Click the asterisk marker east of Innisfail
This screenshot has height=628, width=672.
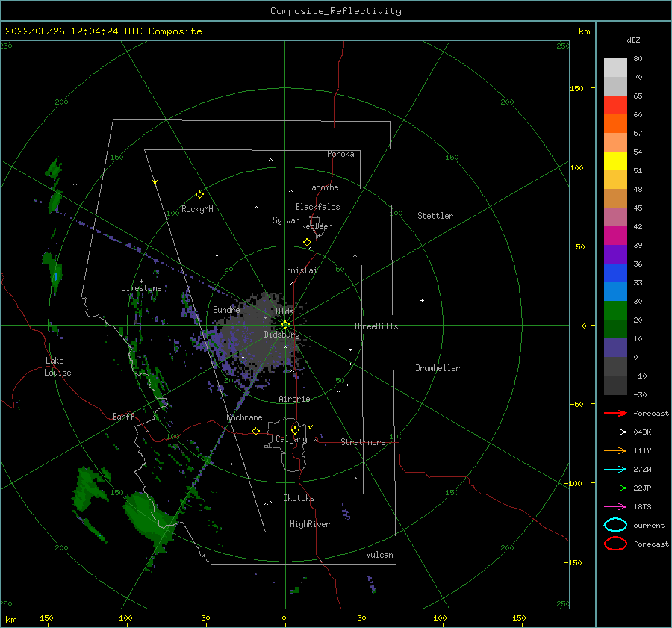tap(355, 256)
